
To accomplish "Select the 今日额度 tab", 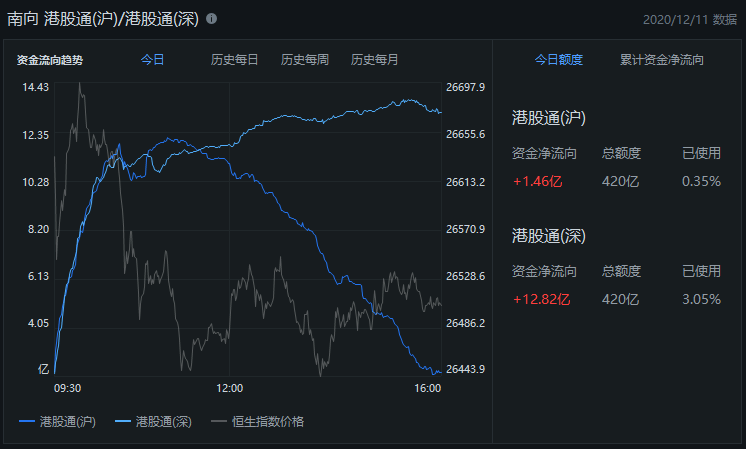I will pos(558,60).
